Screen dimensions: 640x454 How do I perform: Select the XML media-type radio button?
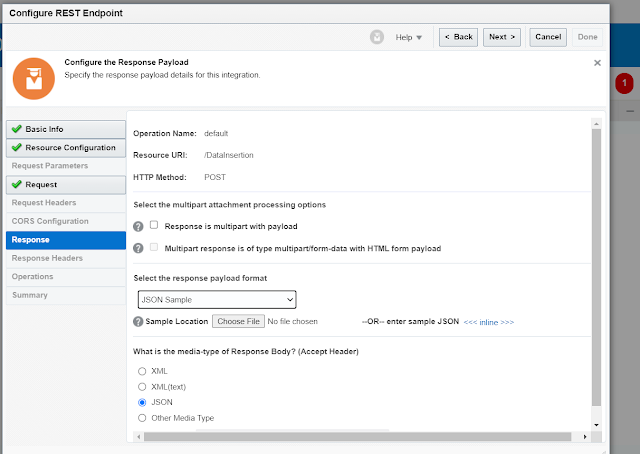pos(142,371)
